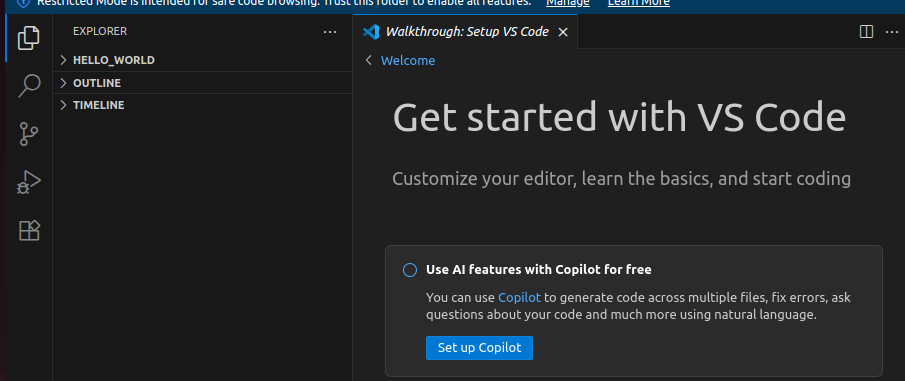Open the Extensions view icon
The height and width of the screenshot is (381, 905).
click(x=29, y=230)
